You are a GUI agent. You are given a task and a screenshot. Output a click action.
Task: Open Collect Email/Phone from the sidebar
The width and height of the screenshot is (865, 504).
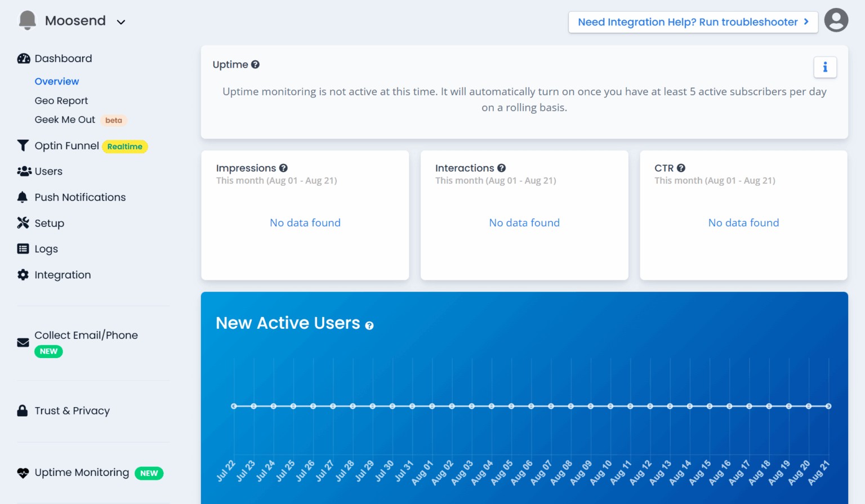(86, 335)
